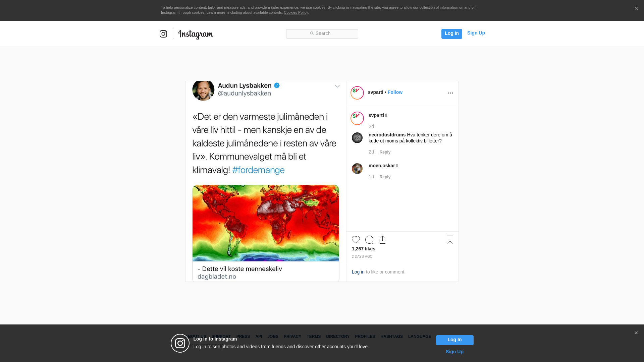The image size is (644, 362).
Task: Open the three-dot more options menu
Action: 450,93
